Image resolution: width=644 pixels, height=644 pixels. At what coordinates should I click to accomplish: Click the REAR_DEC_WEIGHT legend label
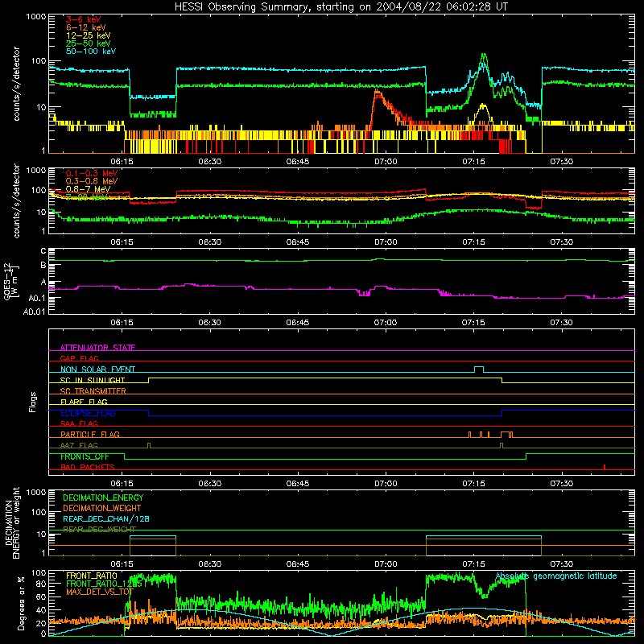tap(99, 530)
